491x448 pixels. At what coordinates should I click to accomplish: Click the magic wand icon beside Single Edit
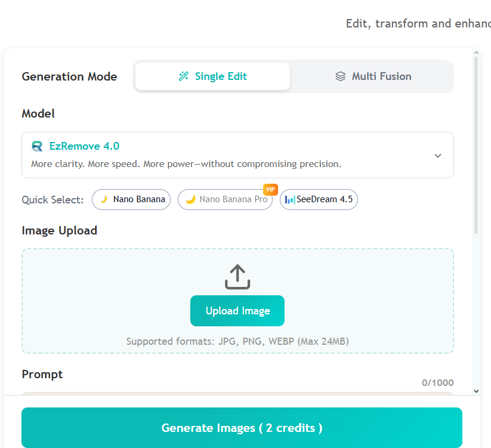pyautogui.click(x=184, y=76)
